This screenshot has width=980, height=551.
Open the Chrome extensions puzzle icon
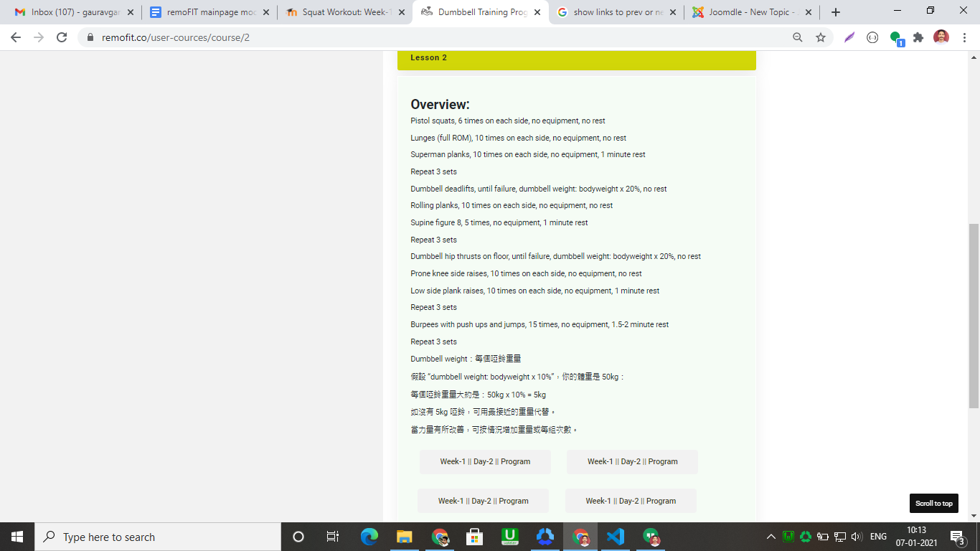click(x=918, y=37)
